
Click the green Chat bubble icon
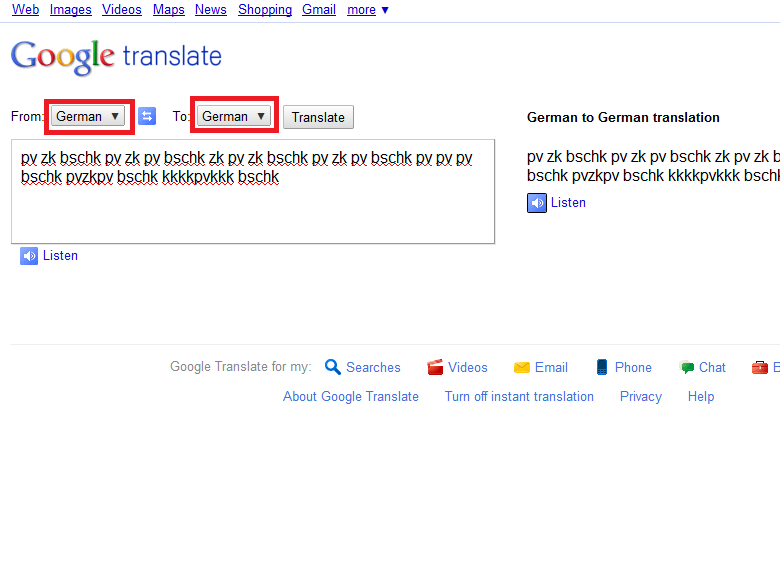click(x=687, y=367)
